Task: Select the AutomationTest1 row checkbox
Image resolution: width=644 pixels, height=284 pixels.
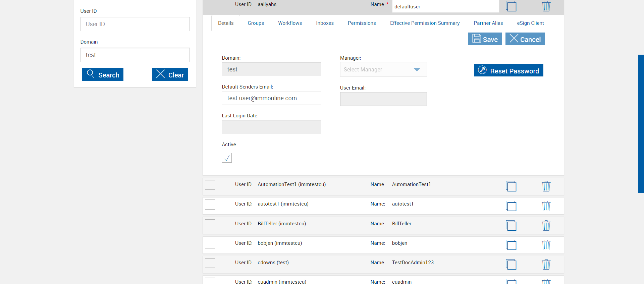Action: click(x=210, y=185)
